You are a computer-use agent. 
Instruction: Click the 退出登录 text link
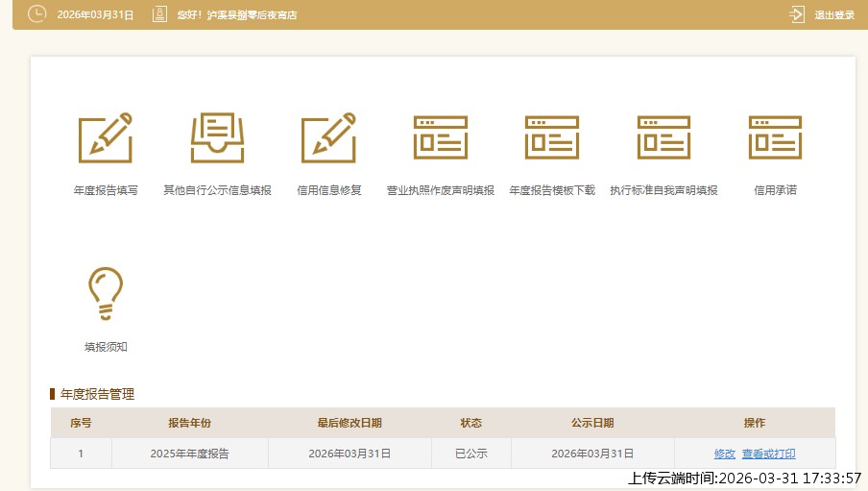[833, 15]
